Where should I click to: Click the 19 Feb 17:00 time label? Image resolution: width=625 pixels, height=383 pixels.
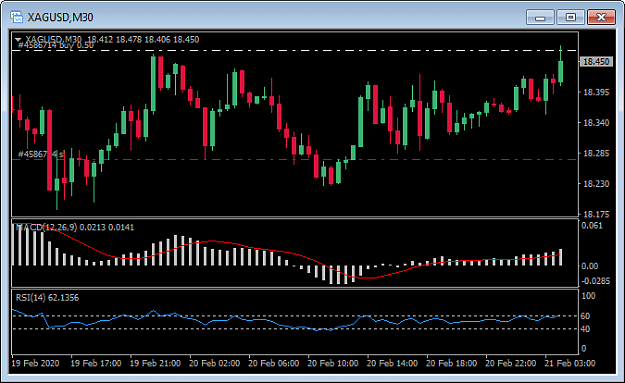[x=96, y=363]
